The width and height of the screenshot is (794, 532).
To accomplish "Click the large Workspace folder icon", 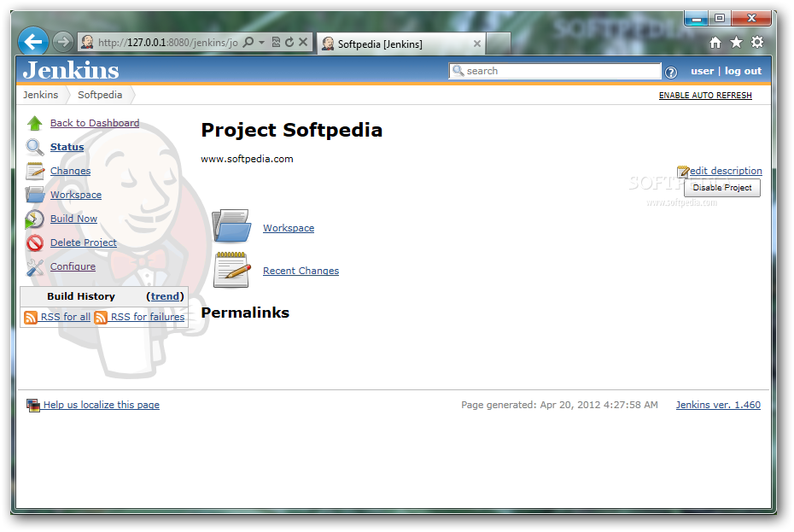I will click(231, 226).
